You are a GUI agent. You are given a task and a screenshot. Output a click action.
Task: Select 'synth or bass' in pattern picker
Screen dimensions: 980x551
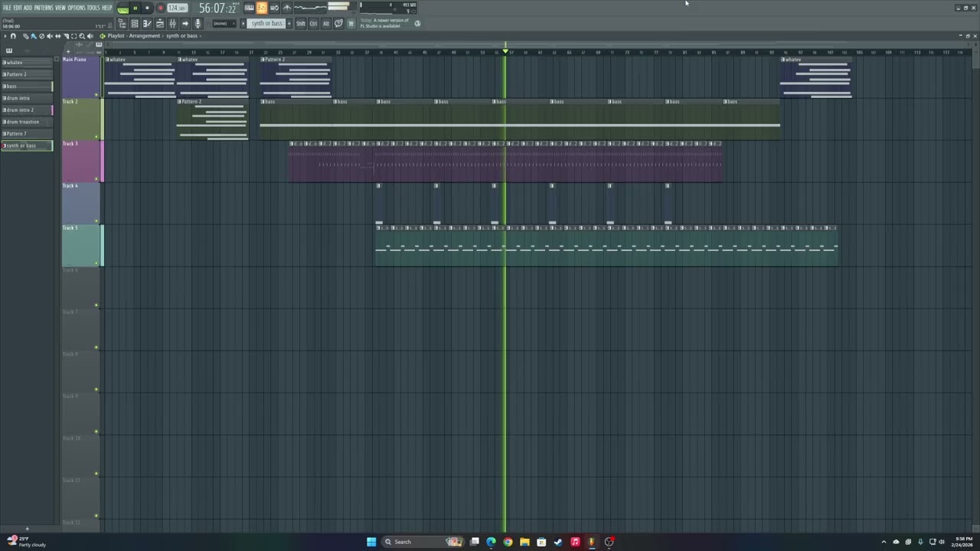click(27, 145)
